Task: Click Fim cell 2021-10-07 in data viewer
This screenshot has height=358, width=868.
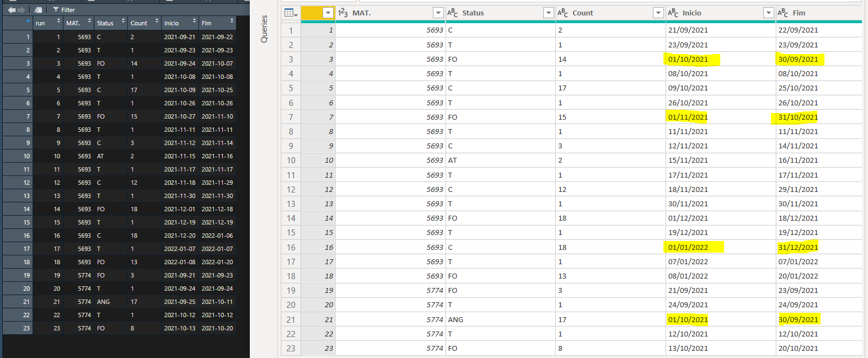Action: click(217, 63)
